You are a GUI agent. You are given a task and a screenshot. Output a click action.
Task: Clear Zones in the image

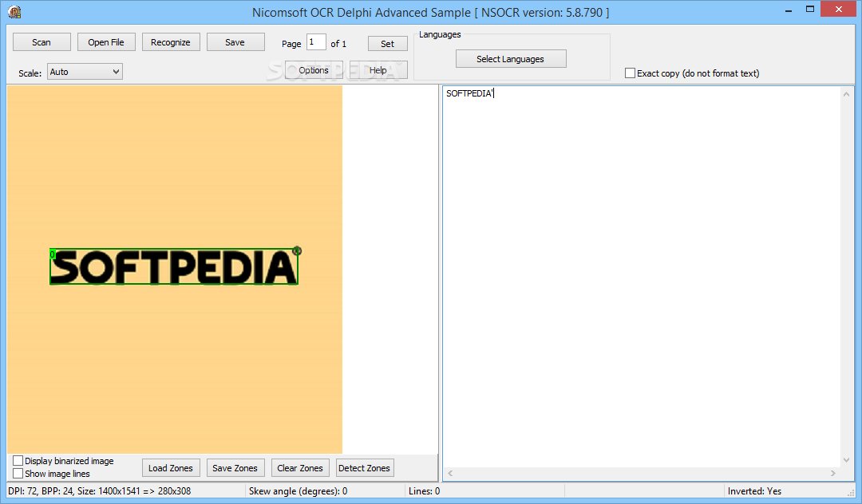click(300, 468)
